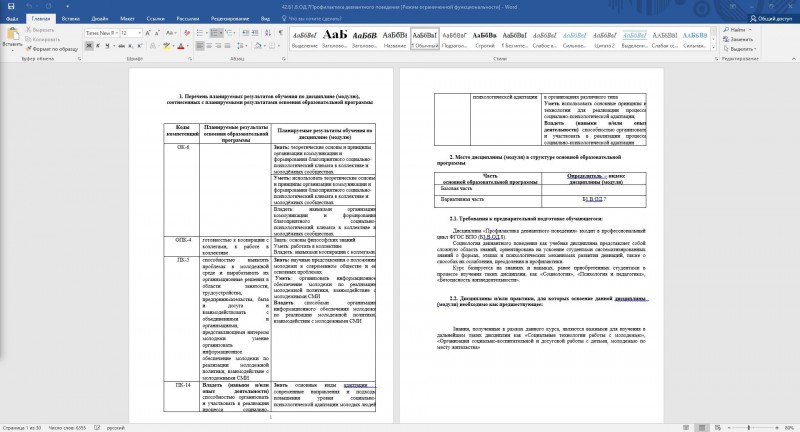800x432 pixels.
Task: Sort text with the A-Z sort icon
Action: pos(268,33)
